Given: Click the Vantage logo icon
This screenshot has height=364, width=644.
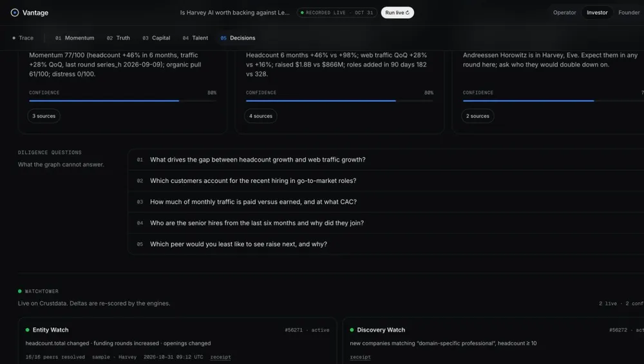Looking at the screenshot, I should (x=15, y=13).
